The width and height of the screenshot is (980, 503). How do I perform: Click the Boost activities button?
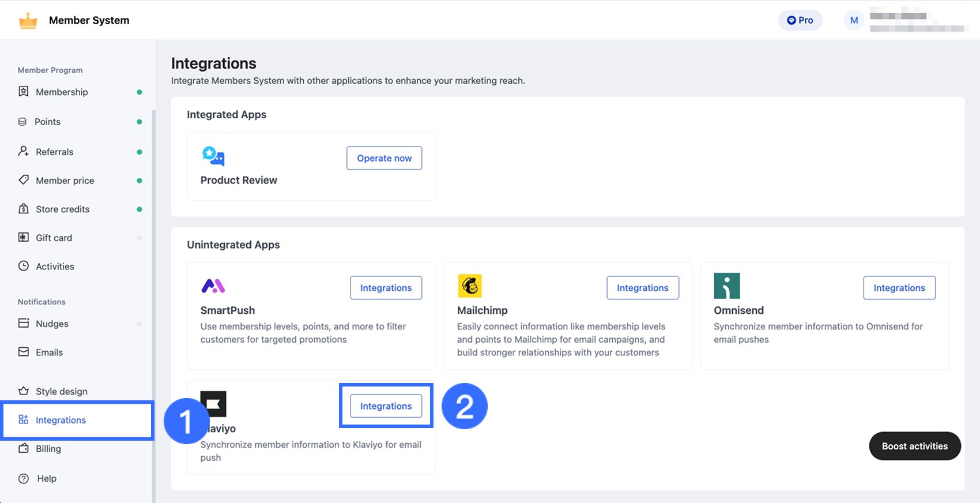pos(914,446)
